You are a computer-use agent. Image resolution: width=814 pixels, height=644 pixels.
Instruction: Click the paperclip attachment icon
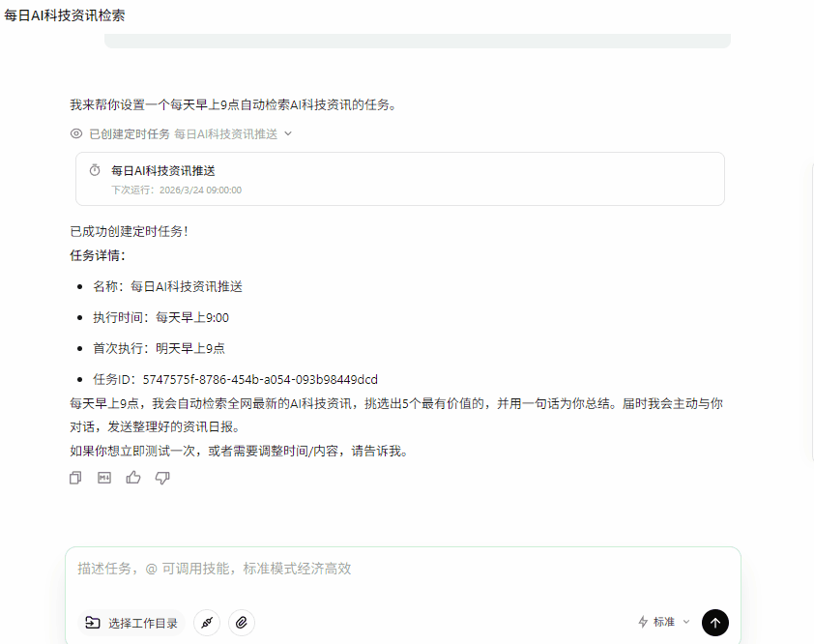[x=241, y=623]
